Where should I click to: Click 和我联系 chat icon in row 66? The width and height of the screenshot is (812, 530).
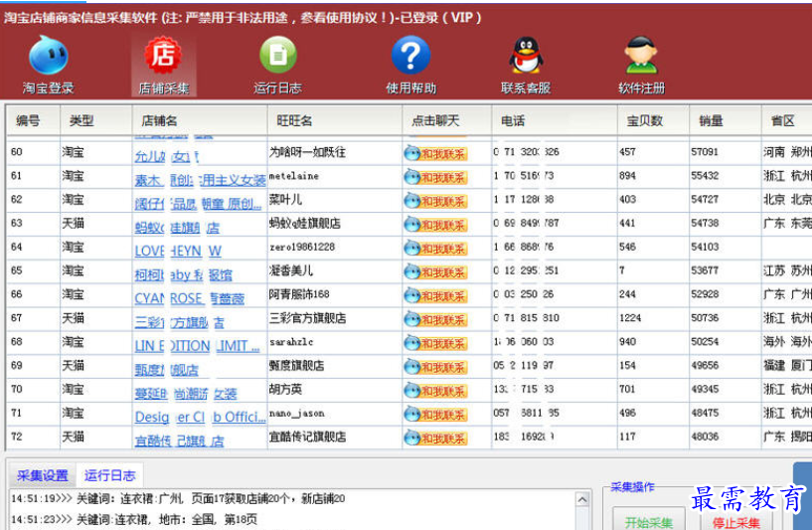pyautogui.click(x=435, y=296)
